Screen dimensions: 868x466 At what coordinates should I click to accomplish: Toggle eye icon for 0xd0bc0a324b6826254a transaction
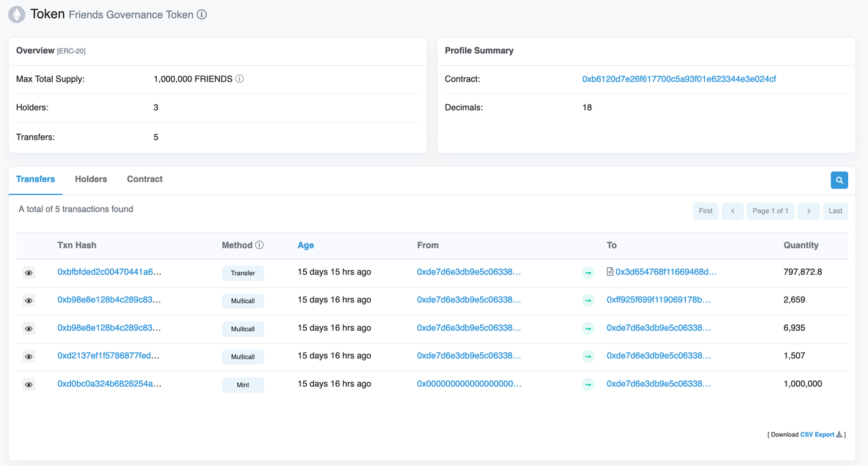(x=29, y=384)
